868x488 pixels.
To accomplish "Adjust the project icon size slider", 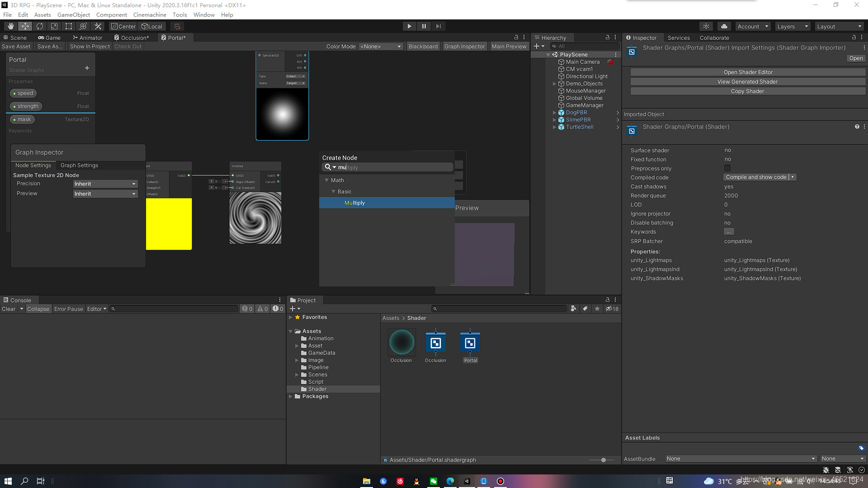I will coord(603,460).
